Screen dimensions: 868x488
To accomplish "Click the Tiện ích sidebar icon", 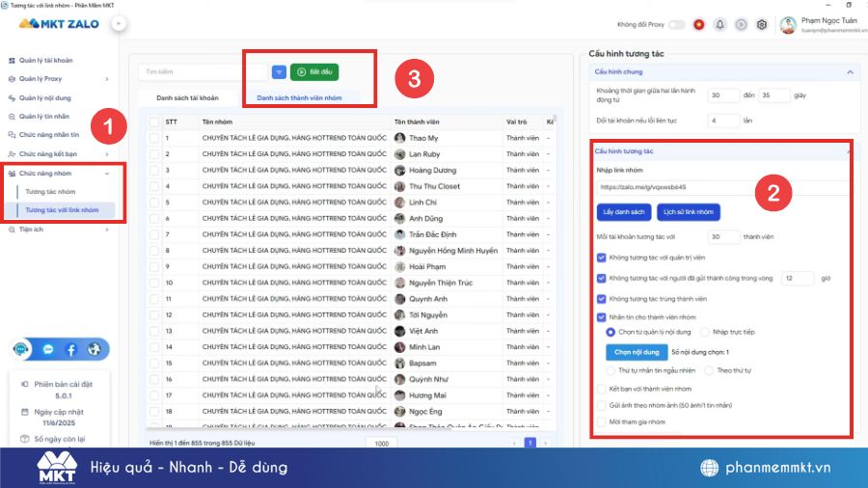I will (x=12, y=230).
